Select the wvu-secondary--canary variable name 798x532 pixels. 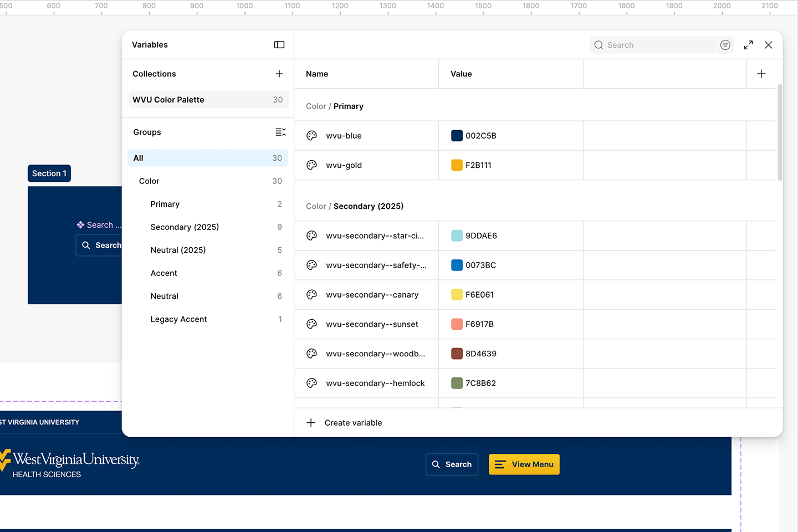(x=372, y=295)
